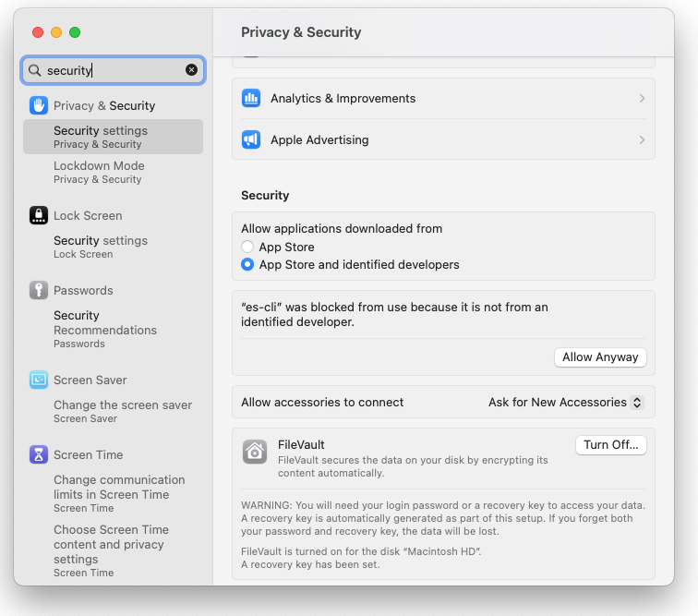This screenshot has width=698, height=616.
Task: Expand Apple Advertising chevron
Action: tap(642, 139)
